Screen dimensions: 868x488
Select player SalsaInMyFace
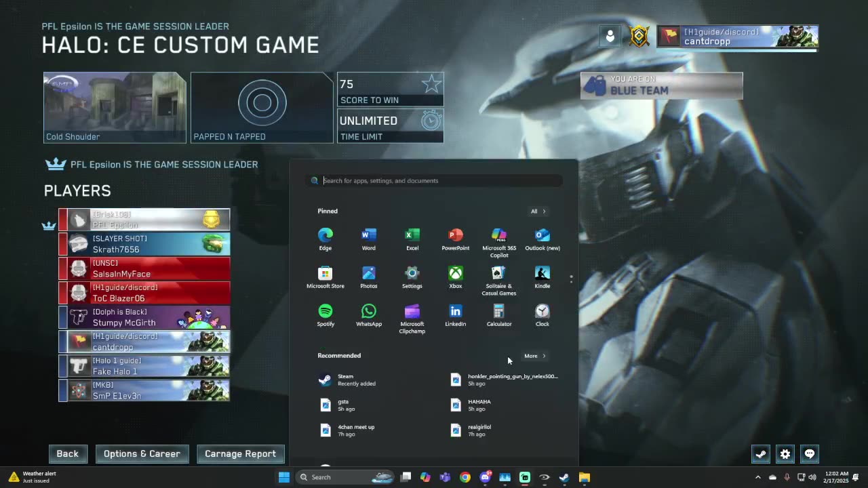pos(144,268)
